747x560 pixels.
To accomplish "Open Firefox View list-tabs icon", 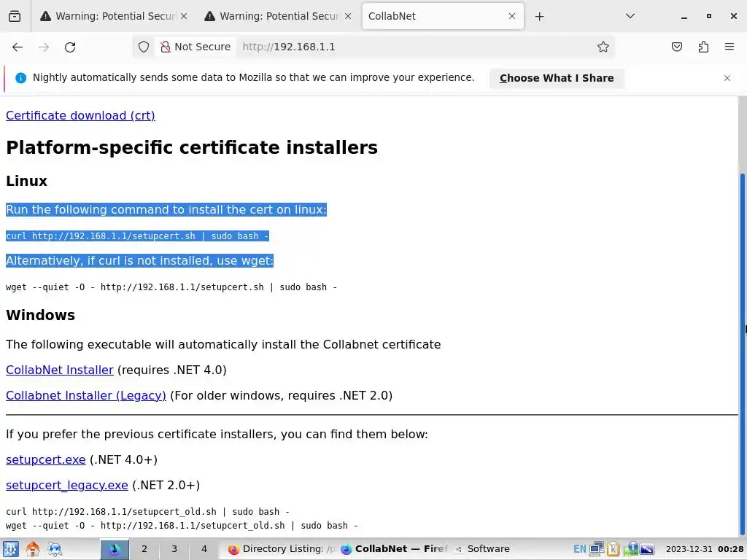I will (x=15, y=16).
